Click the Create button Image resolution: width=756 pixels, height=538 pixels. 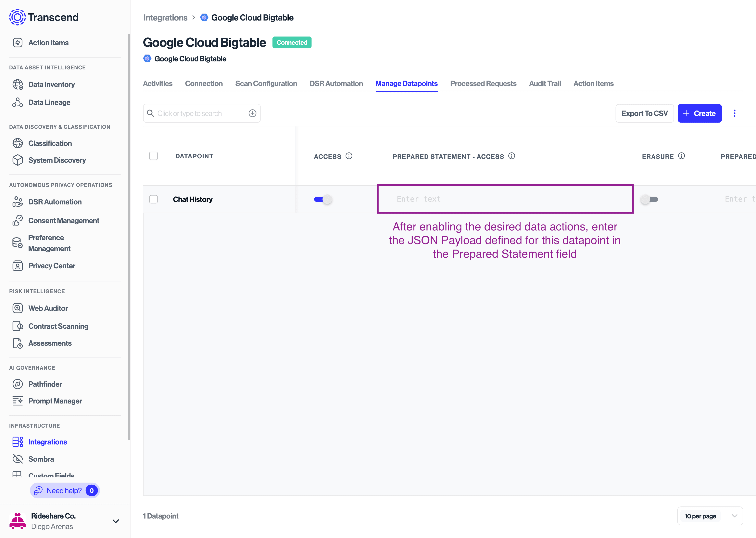(699, 113)
